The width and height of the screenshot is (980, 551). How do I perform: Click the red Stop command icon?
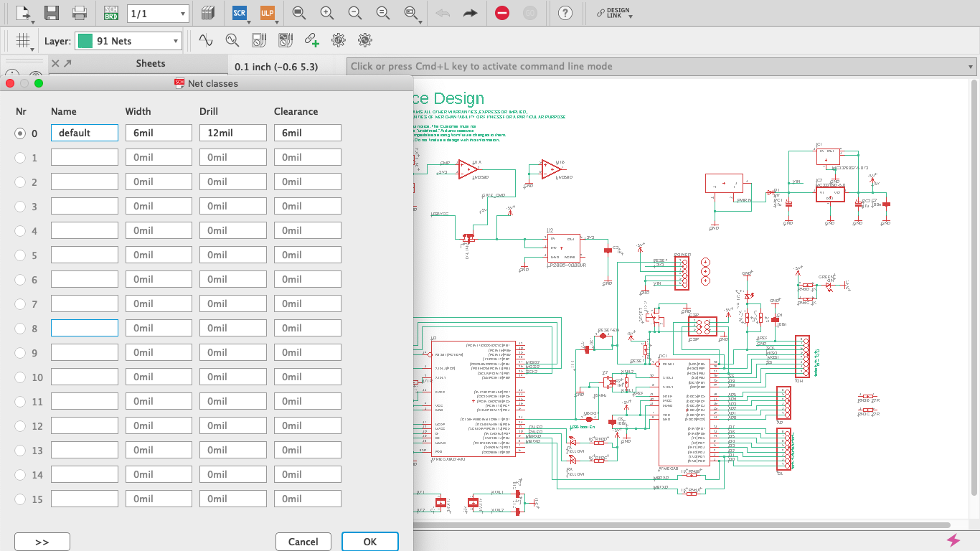click(x=502, y=13)
